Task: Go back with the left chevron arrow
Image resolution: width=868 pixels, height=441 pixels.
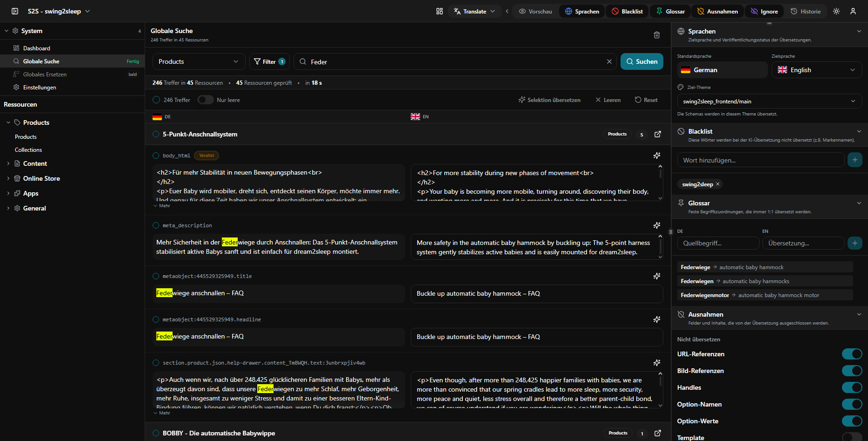Action: click(x=507, y=11)
